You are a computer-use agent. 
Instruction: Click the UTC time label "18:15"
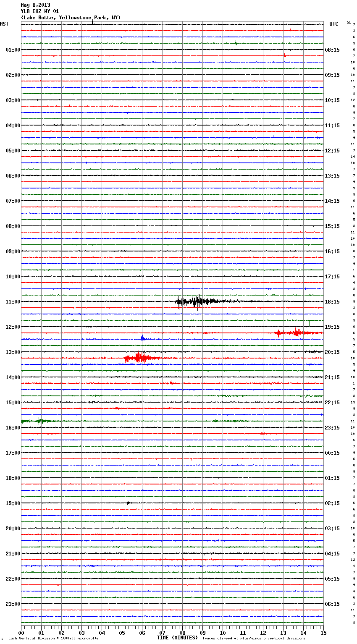tap(332, 302)
